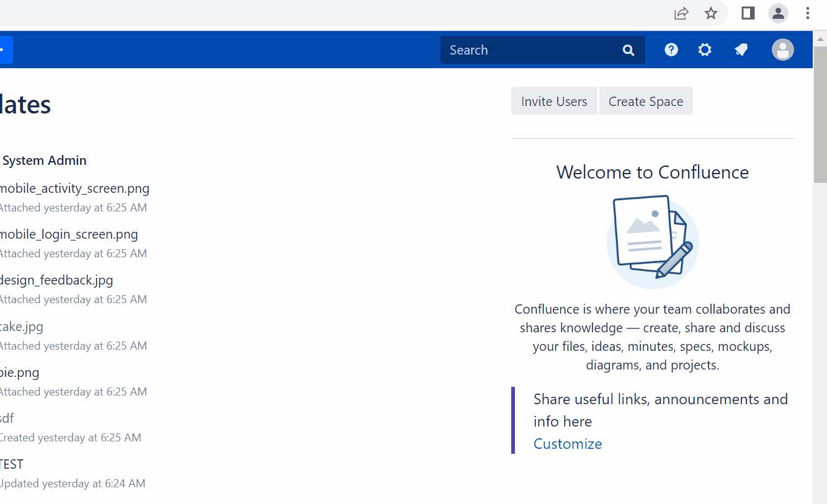Open the mobile_activity_screen.png attachment
827x504 pixels.
[74, 188]
